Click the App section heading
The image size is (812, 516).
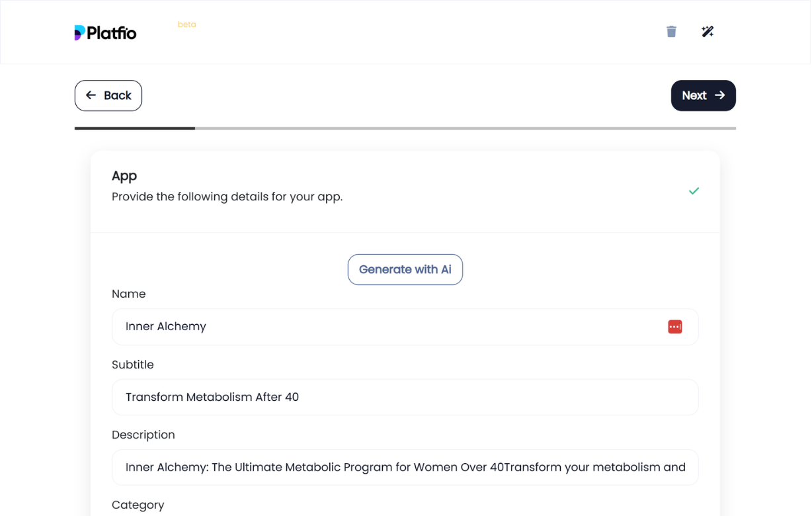pos(124,175)
